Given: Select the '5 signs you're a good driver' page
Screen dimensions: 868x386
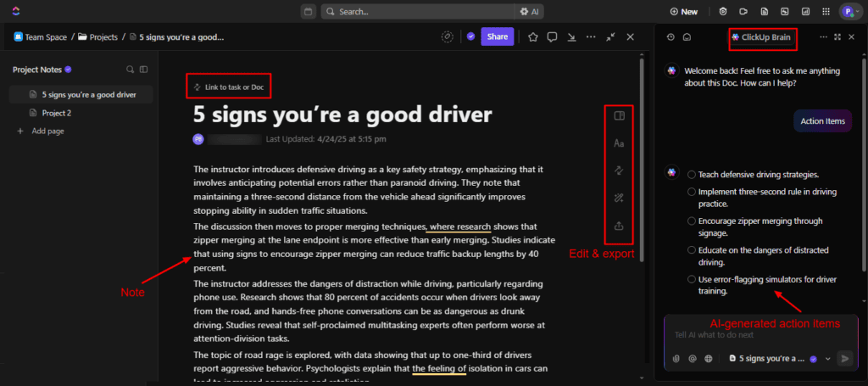Looking at the screenshot, I should point(81,95).
